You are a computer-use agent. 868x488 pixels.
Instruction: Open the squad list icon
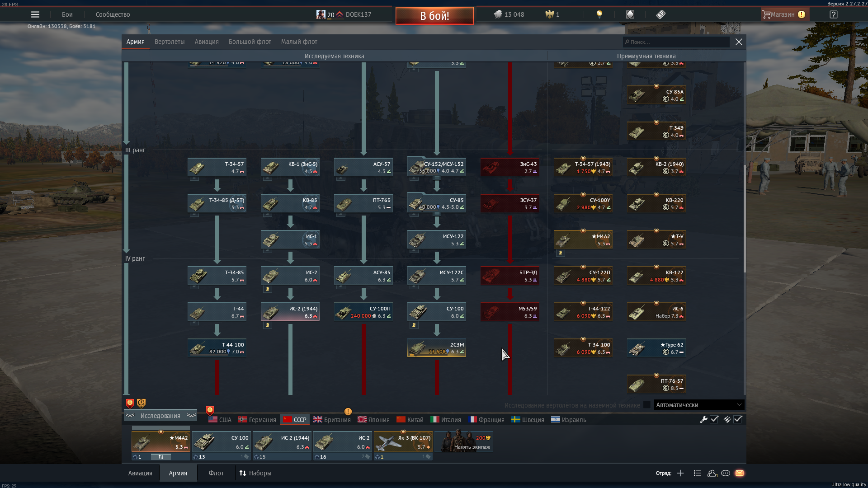[x=698, y=473]
